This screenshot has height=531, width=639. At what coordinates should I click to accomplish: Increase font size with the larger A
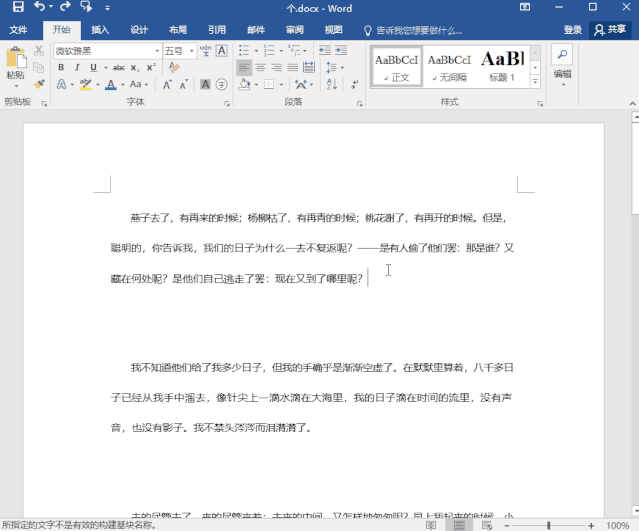click(x=167, y=84)
